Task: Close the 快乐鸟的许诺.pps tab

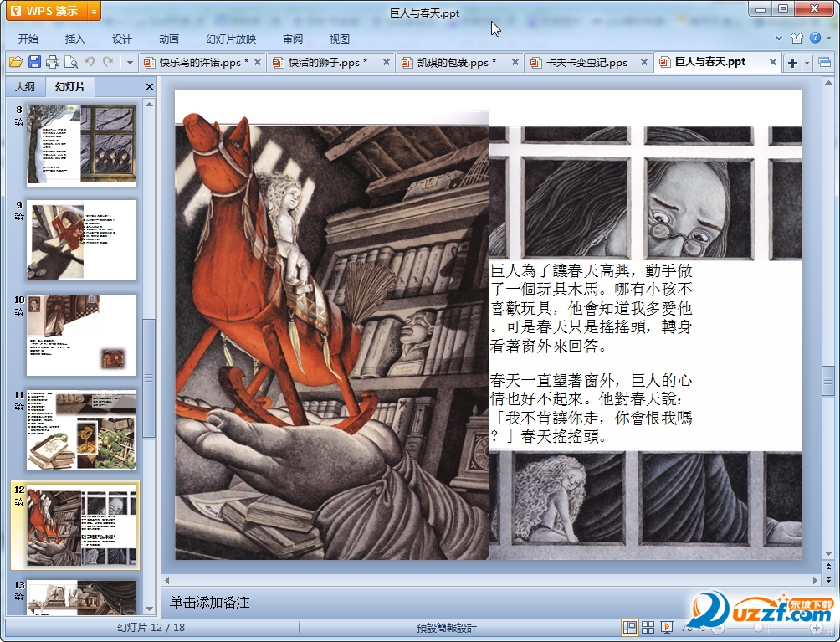Action: tap(258, 62)
